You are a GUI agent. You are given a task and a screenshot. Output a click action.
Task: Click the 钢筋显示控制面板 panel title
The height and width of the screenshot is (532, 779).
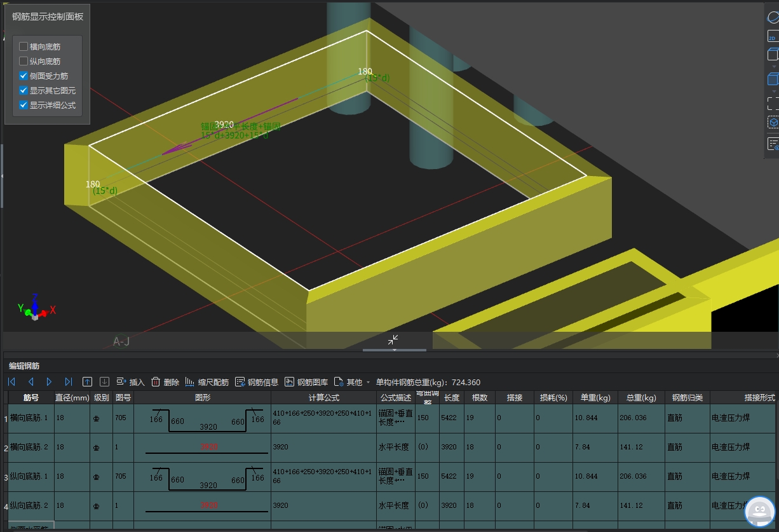48,17
